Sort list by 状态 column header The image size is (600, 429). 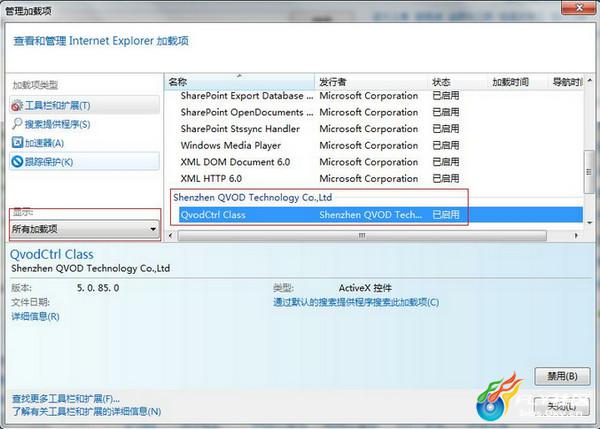tap(457, 82)
